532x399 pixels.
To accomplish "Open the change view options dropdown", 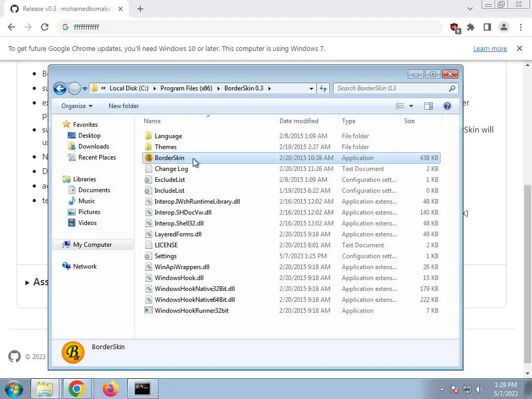I will tap(411, 106).
